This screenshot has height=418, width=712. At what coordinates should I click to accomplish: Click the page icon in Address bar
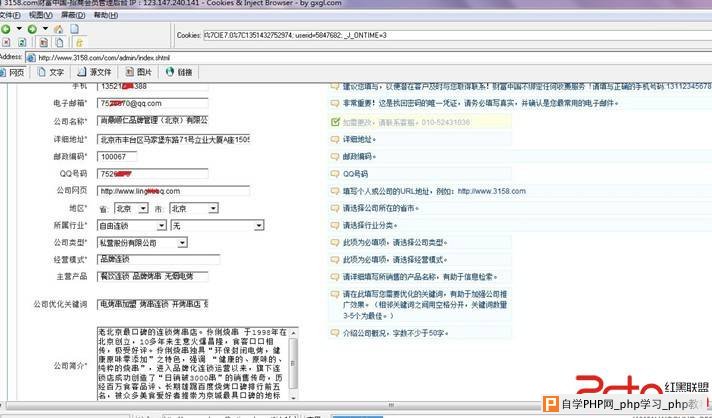[30, 58]
